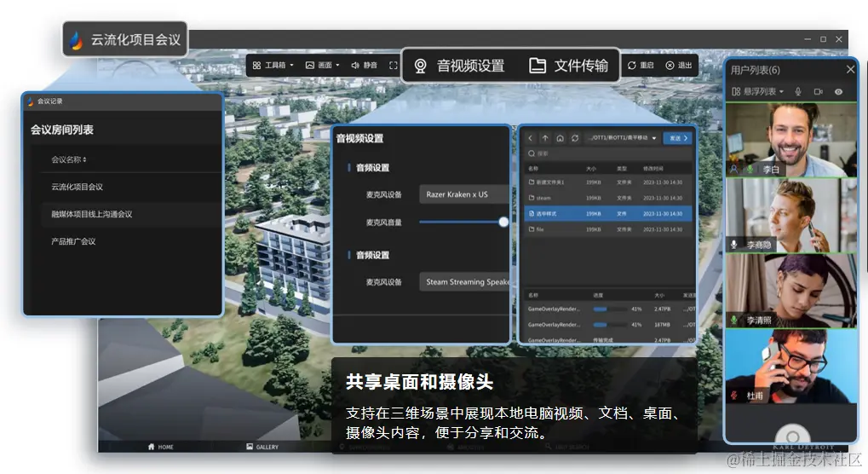
Task: Toggle all microphones in user list header
Action: tap(798, 91)
